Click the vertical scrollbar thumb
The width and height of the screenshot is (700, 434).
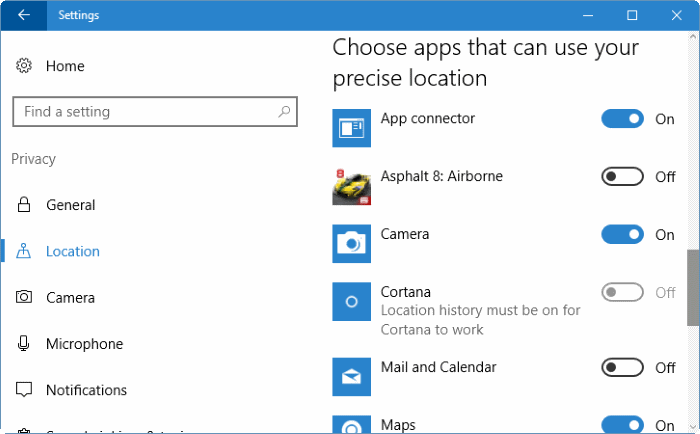[693, 288]
